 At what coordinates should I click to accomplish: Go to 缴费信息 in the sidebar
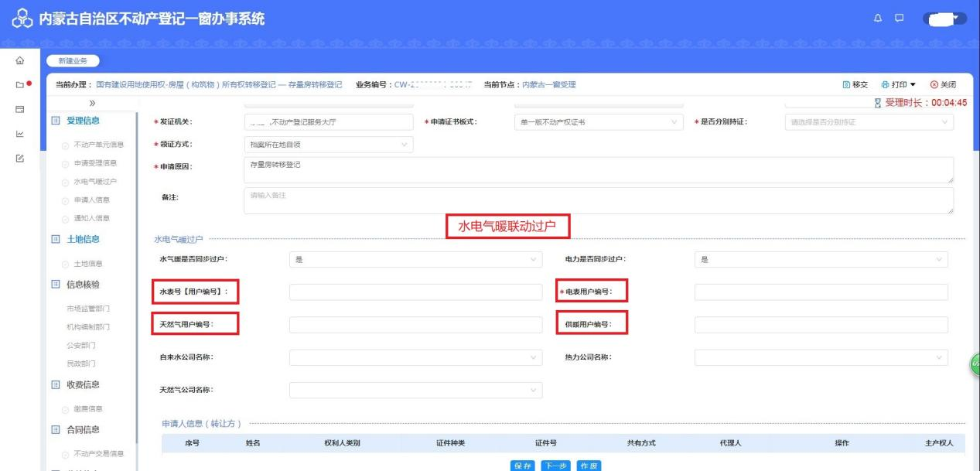pyautogui.click(x=88, y=408)
